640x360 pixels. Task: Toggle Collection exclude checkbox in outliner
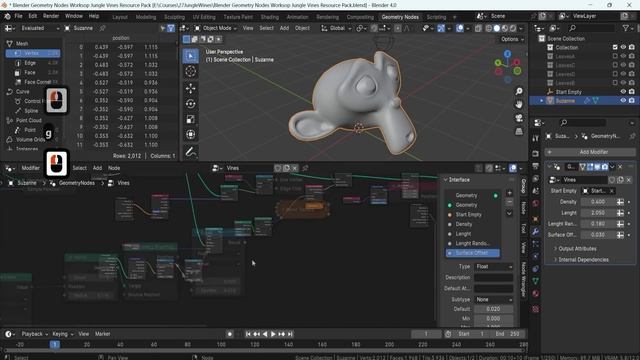pos(615,47)
